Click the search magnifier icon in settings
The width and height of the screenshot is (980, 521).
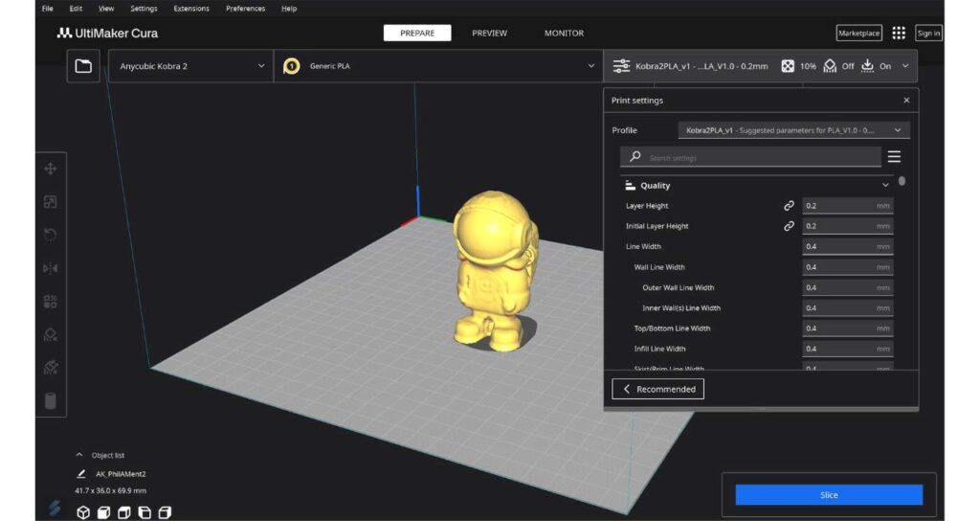(635, 156)
